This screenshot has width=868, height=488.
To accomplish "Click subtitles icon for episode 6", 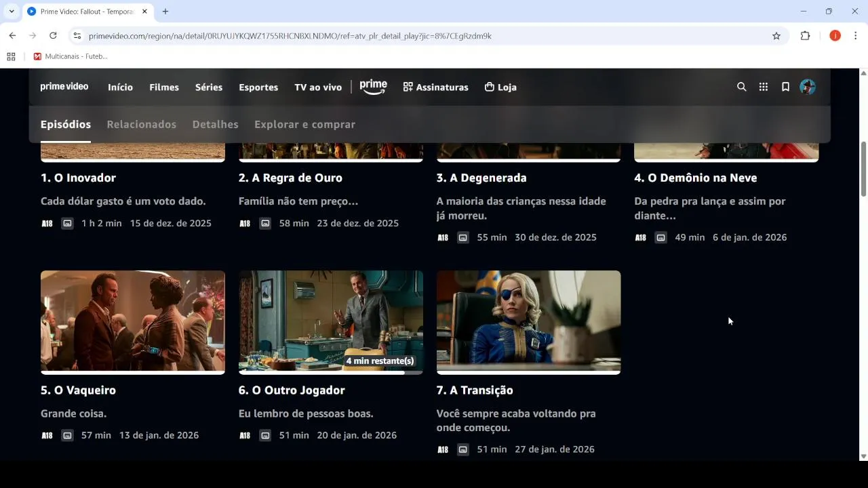I will [265, 435].
